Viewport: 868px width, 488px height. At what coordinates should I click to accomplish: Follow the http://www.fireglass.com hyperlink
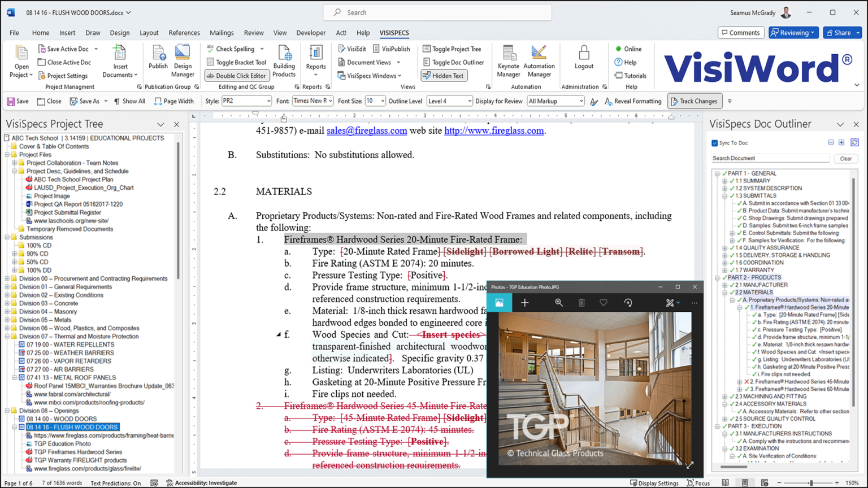click(x=494, y=130)
